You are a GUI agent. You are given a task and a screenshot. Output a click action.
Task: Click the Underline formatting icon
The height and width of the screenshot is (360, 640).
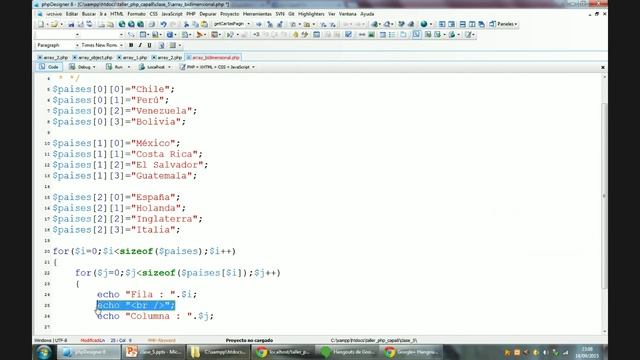pyautogui.click(x=149, y=45)
